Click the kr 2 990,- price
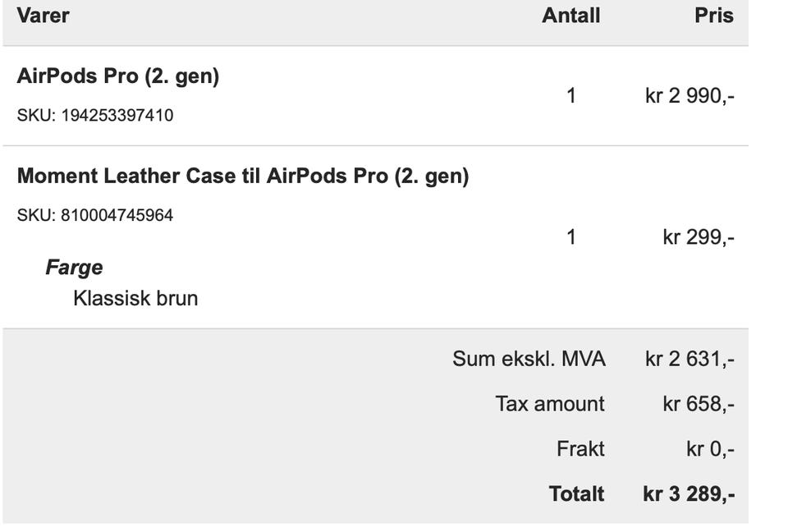Viewport: 788px width, 532px height. (x=689, y=96)
